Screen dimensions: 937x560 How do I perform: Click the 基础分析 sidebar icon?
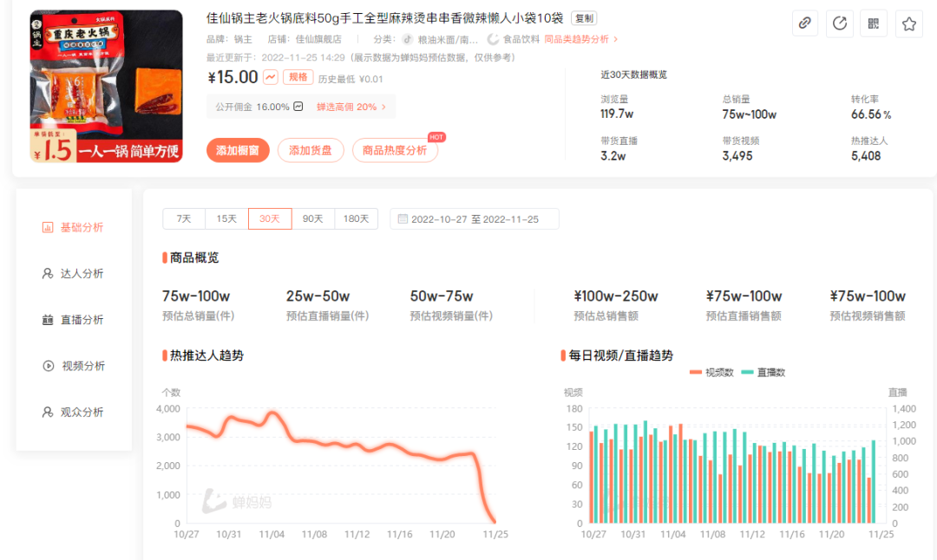[x=48, y=227]
